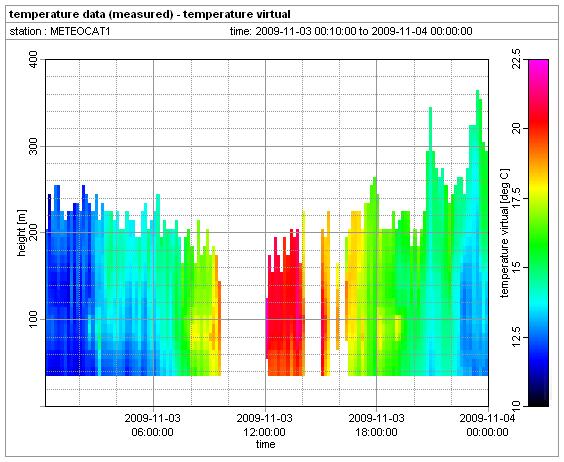The image size is (564, 462).
Task: Click the 'time' x-axis title
Action: click(x=265, y=444)
